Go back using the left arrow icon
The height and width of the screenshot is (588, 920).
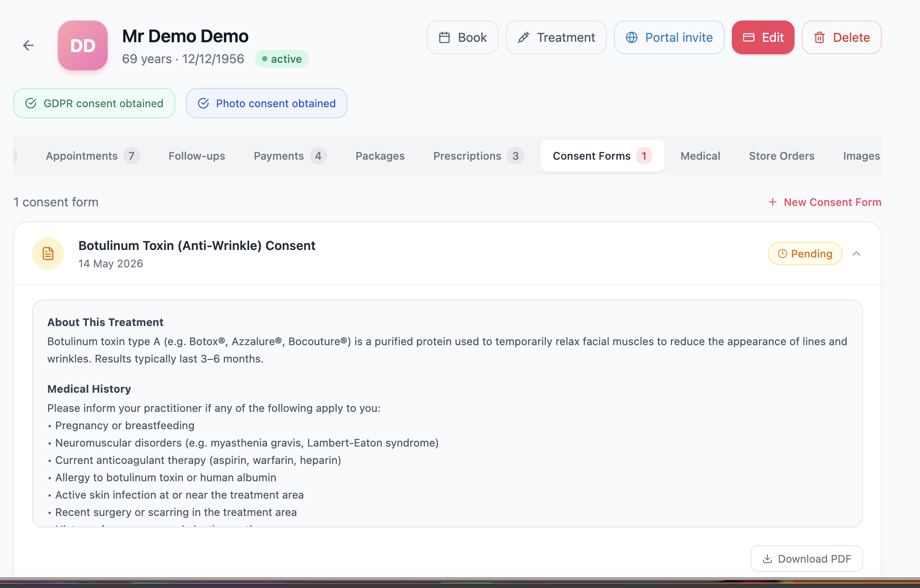28,45
